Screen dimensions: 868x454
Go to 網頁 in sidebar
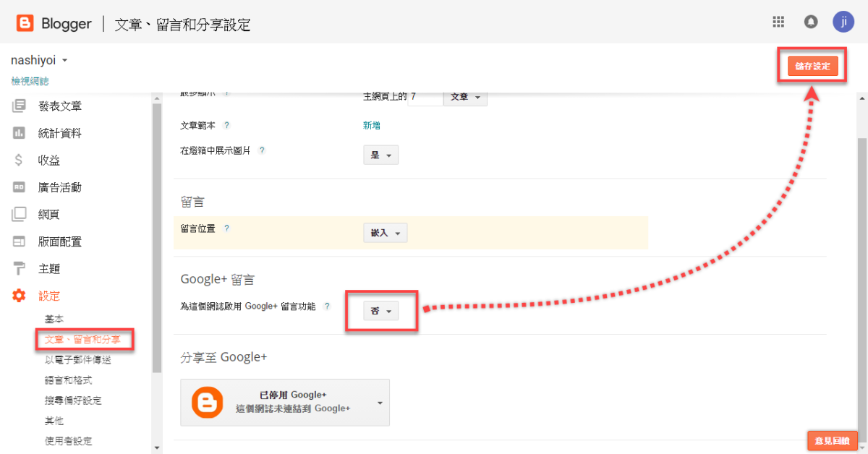pos(49,214)
